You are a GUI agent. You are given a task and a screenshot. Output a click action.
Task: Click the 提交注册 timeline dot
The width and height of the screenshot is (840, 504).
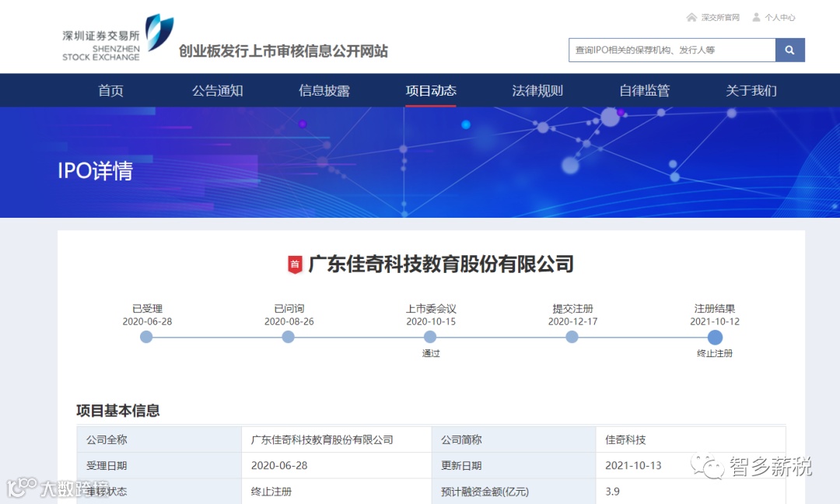tap(572, 337)
